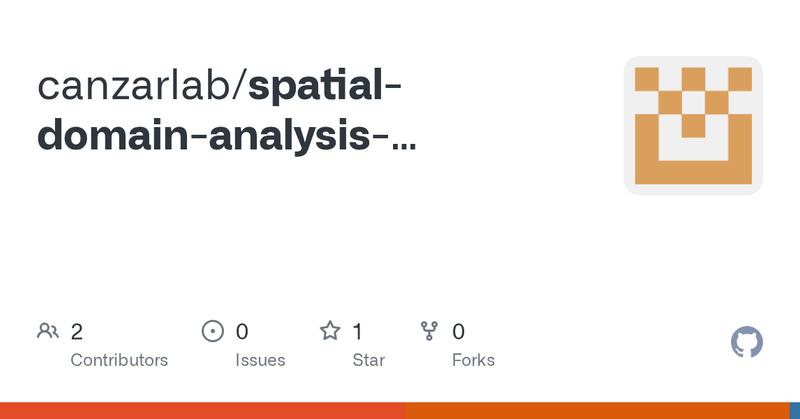Select the blue segment of language bar
Image resolution: width=800 pixels, height=419 pixels.
click(795, 411)
